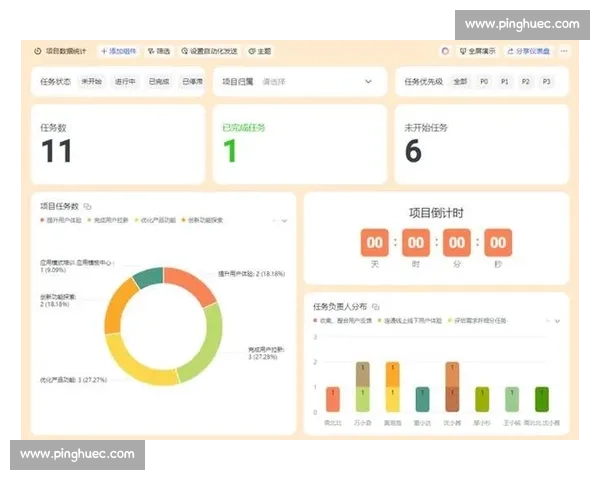Open the 主题 theme picker
This screenshot has width=600, height=480.
point(259,51)
